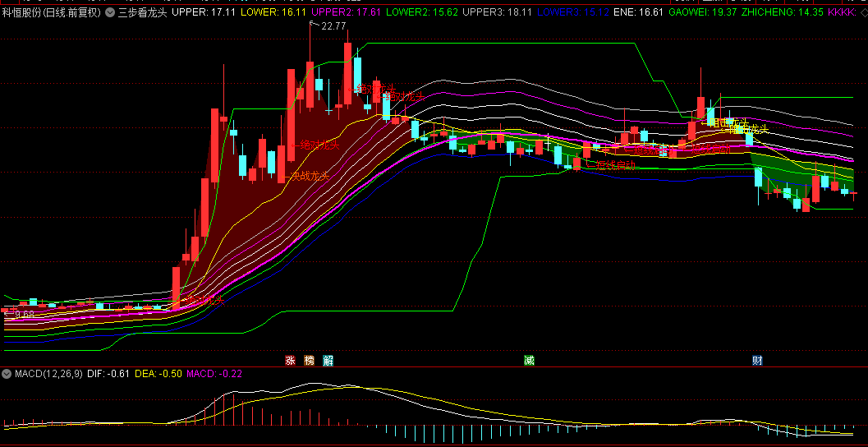This screenshot has width=868, height=447.
Task: Expand the MACD indicator dropdown arrow
Action: coord(7,373)
